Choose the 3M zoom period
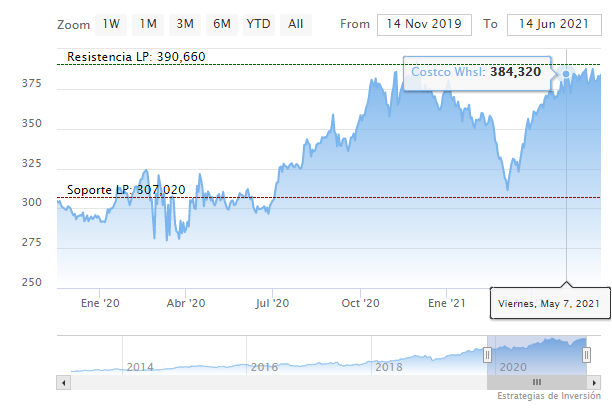 [185, 23]
